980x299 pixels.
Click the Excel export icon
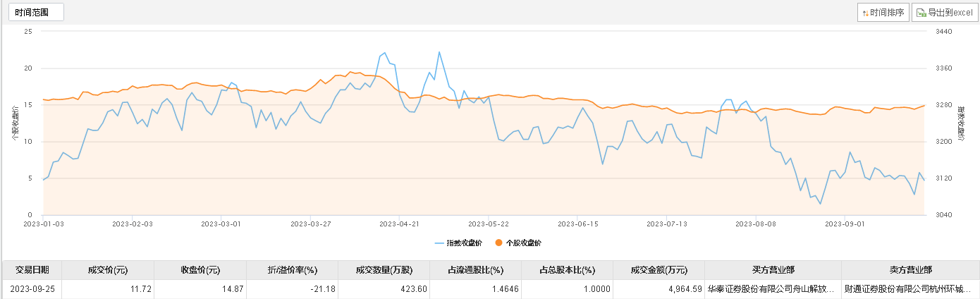(x=920, y=13)
